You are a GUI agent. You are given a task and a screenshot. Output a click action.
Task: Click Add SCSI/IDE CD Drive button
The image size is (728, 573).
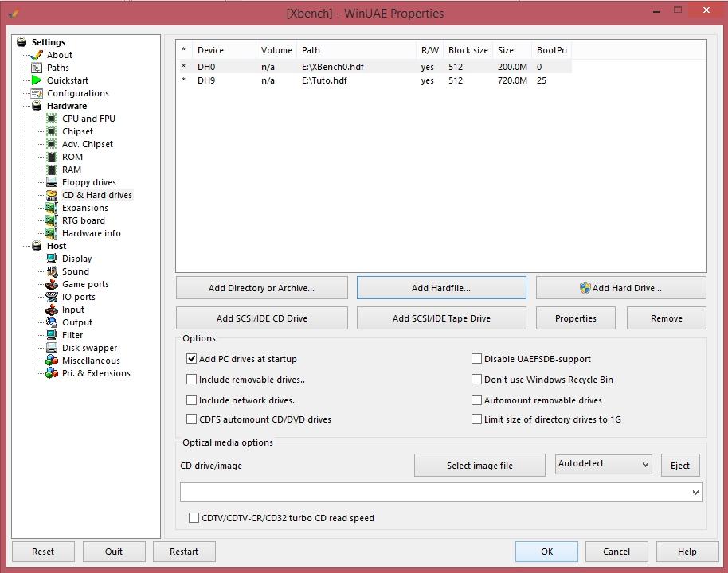(261, 318)
